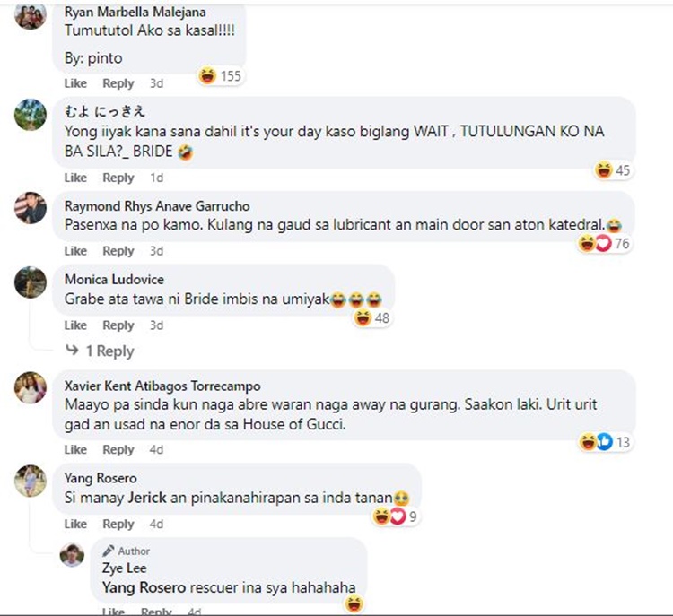
Task: Expand the 1 Reply thread under Monica Ludovice
Action: tap(100, 351)
